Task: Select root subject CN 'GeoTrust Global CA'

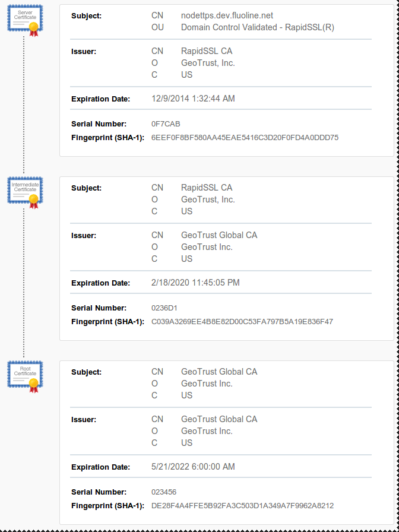Action: tap(219, 372)
